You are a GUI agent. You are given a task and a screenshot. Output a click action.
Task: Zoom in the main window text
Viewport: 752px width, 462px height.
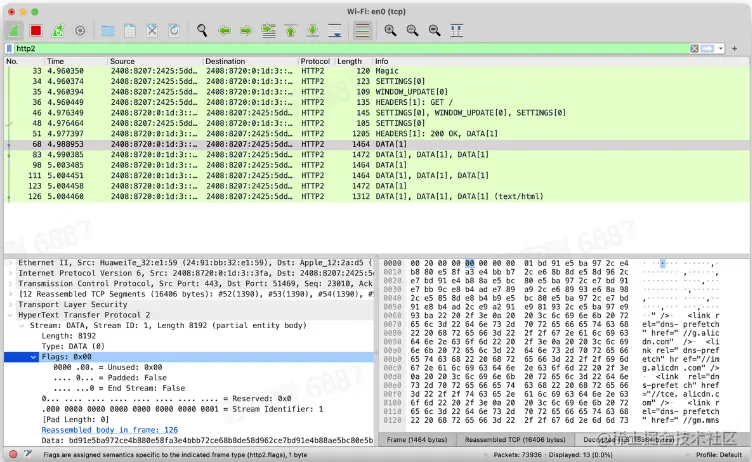pyautogui.click(x=390, y=31)
